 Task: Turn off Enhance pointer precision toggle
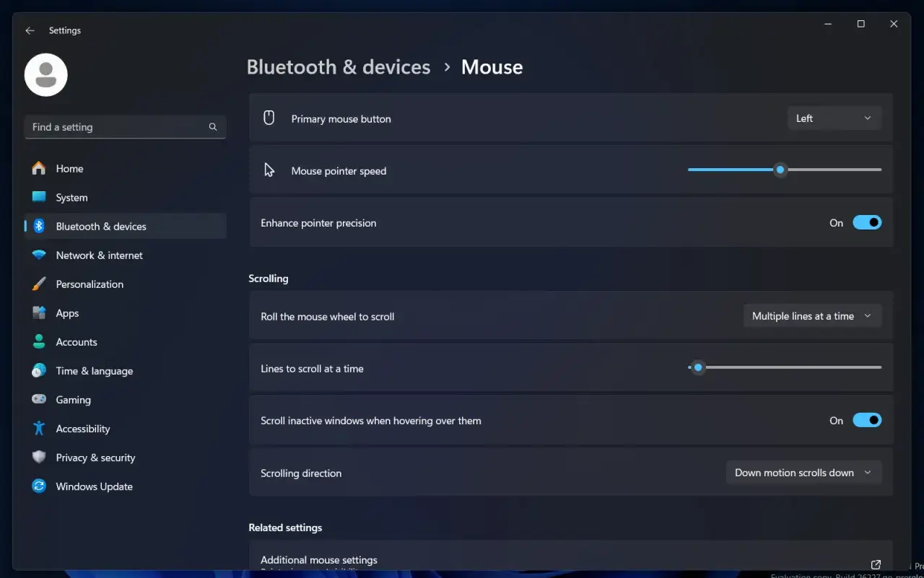click(867, 223)
